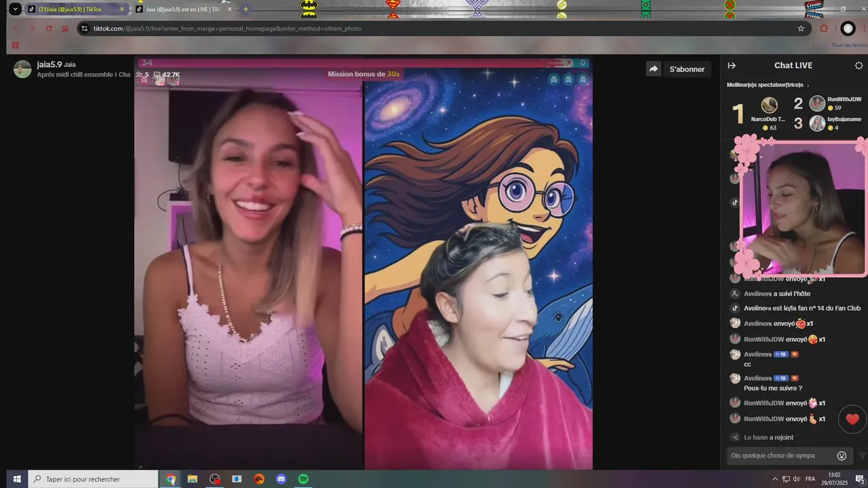Click 'Avelinen a suivi l'hôte' message
The image size is (868, 488).
pyautogui.click(x=777, y=293)
